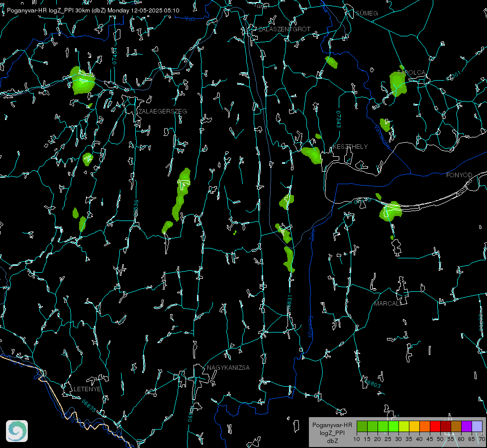The width and height of the screenshot is (487, 448).
Task: Click the 45–50 dBZ red swatch
Action: pos(435,426)
